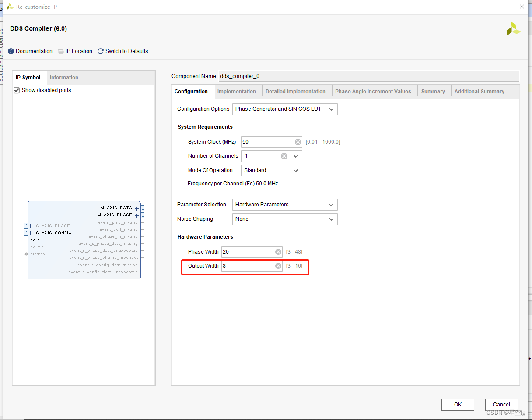
Task: Expand the M_AXIS_DATA port plus icon
Action: (137, 208)
